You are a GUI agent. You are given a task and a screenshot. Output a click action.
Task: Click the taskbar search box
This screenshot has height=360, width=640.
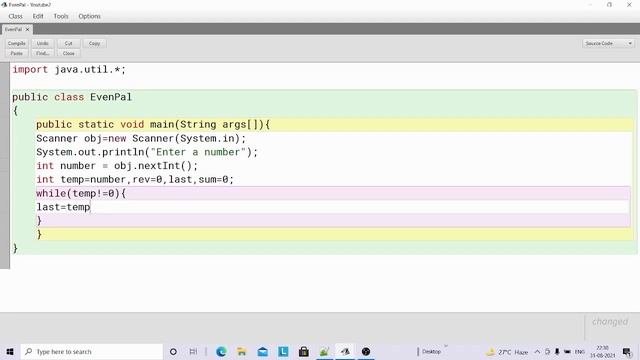[x=92, y=351]
